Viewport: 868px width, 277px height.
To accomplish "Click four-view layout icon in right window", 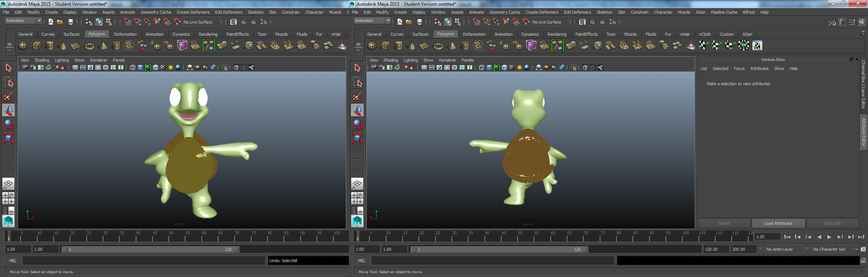I will (357, 198).
